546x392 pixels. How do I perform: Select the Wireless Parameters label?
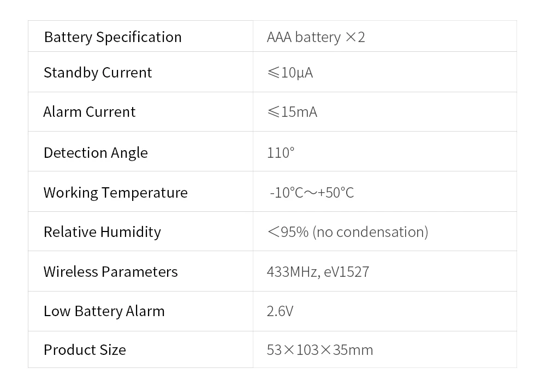[111, 272]
